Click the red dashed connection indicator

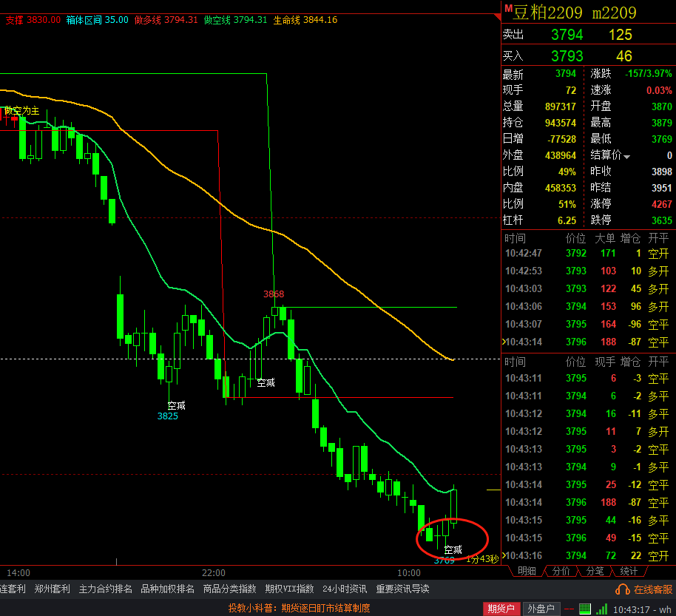pyautogui.click(x=568, y=609)
